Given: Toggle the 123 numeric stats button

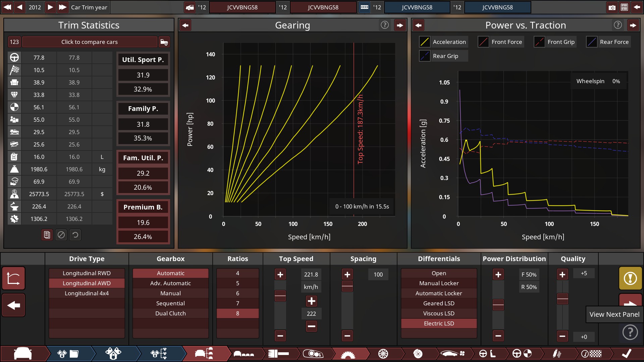Looking at the screenshot, I should (x=14, y=42).
